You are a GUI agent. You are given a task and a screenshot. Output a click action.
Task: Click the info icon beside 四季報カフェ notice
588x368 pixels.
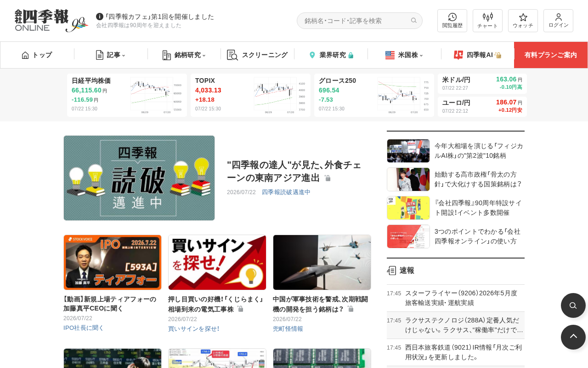[99, 17]
